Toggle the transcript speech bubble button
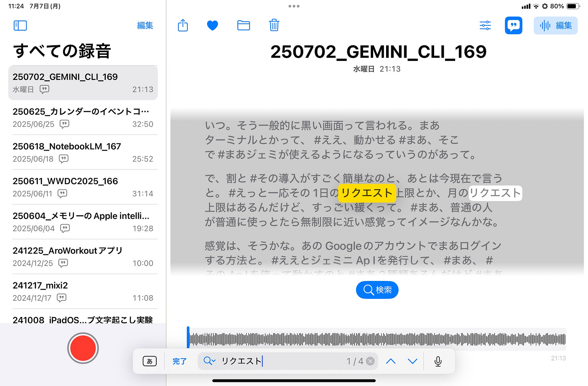The height and width of the screenshot is (386, 588). [x=514, y=25]
